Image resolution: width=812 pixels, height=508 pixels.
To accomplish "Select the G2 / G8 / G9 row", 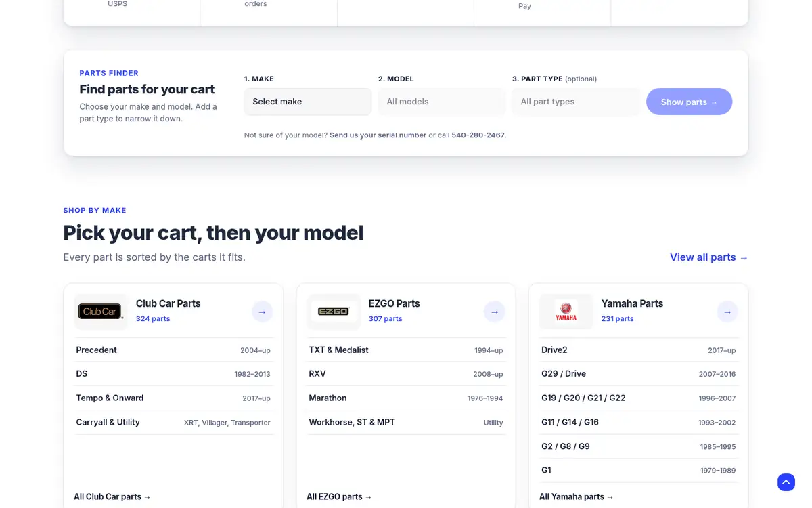I will click(x=639, y=446).
